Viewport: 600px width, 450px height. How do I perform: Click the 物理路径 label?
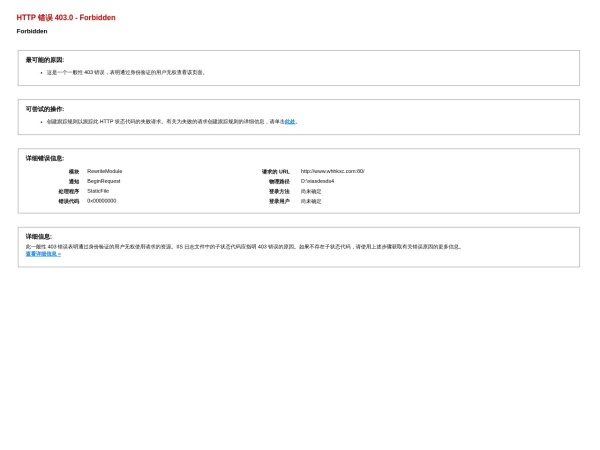pyautogui.click(x=279, y=182)
